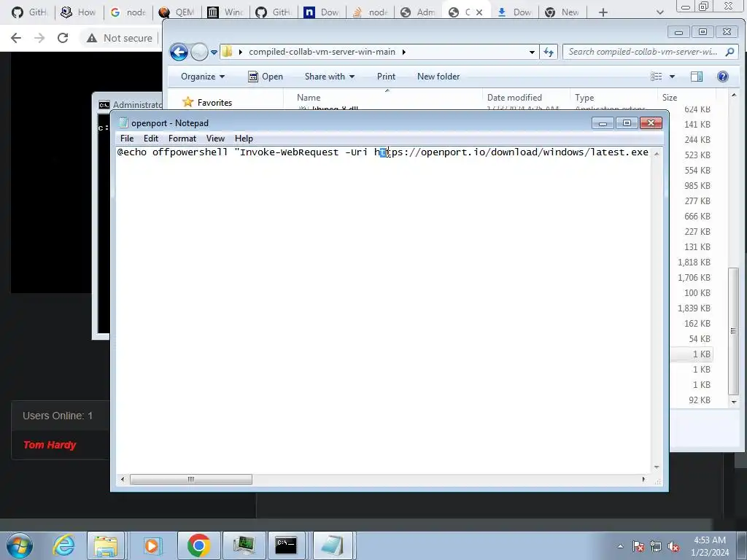Launch Internet Explorer from taskbar
This screenshot has height=560, width=747.
pyautogui.click(x=63, y=545)
